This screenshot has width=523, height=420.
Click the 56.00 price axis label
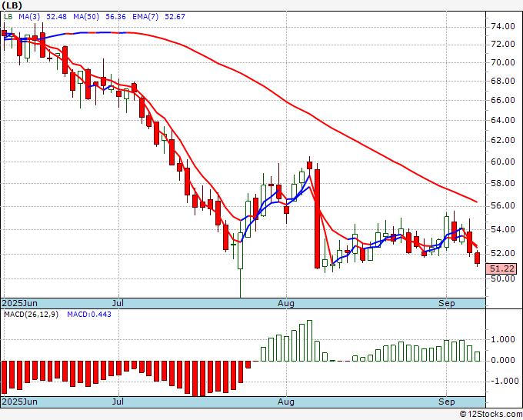click(x=503, y=206)
